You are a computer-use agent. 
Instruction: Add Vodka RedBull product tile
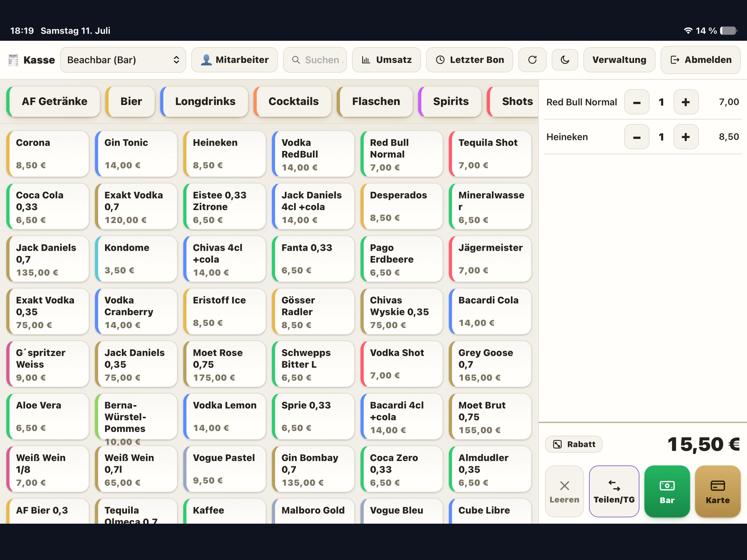[x=313, y=154]
